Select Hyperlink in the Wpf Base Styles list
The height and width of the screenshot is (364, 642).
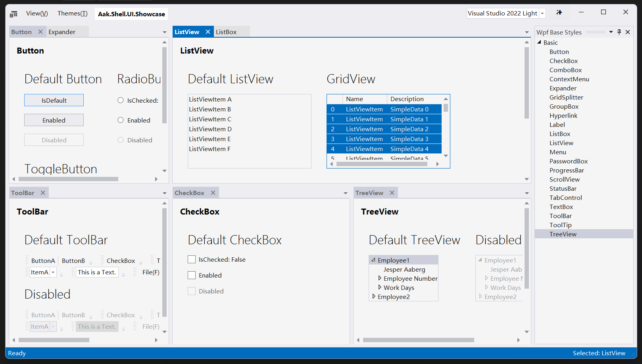pyautogui.click(x=563, y=115)
